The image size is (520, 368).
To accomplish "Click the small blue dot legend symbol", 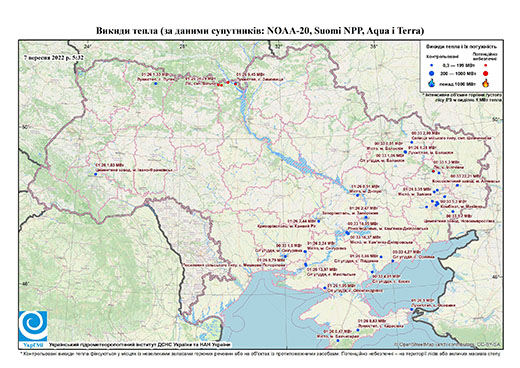I will (432, 65).
